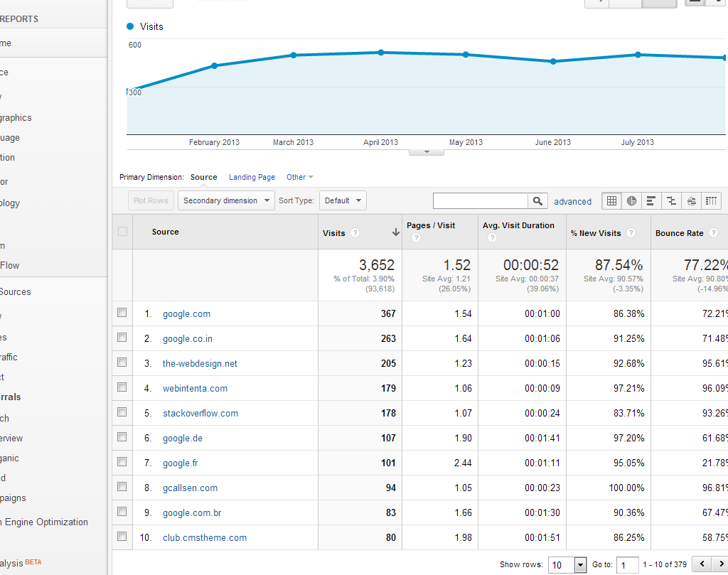Image resolution: width=728 pixels, height=575 pixels.
Task: Toggle the select-all checkbox in table header
Action: pyautogui.click(x=122, y=232)
